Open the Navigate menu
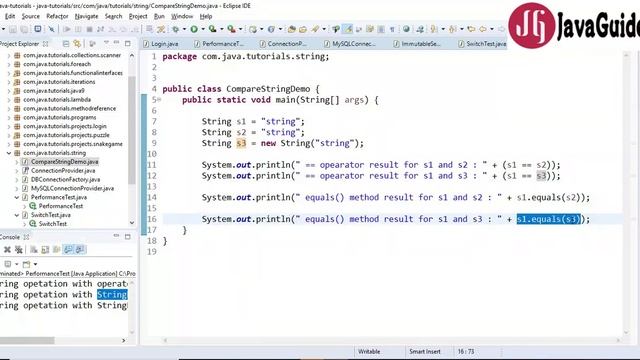 86,16
